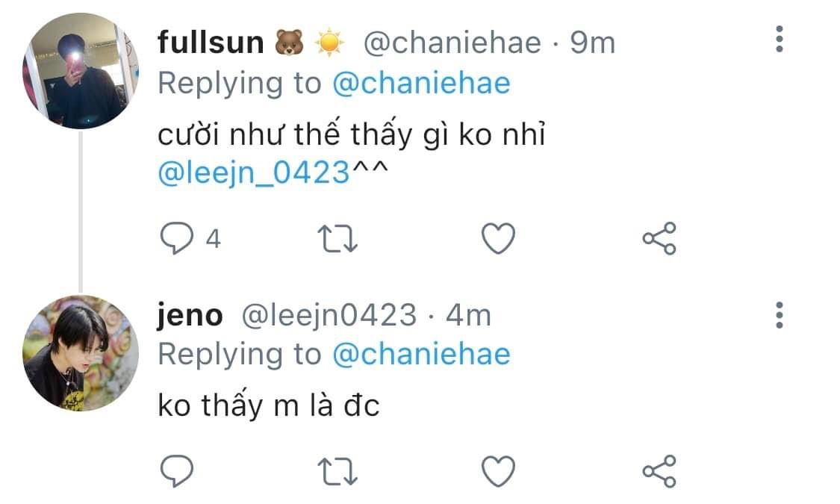
Task: Click the fullsun display name
Action: point(211,43)
